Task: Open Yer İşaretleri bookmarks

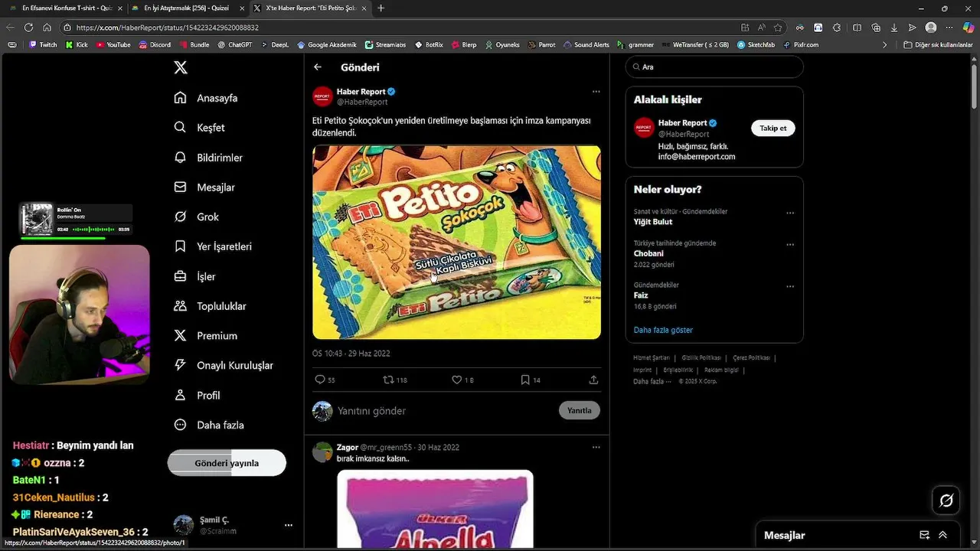Action: (x=213, y=246)
